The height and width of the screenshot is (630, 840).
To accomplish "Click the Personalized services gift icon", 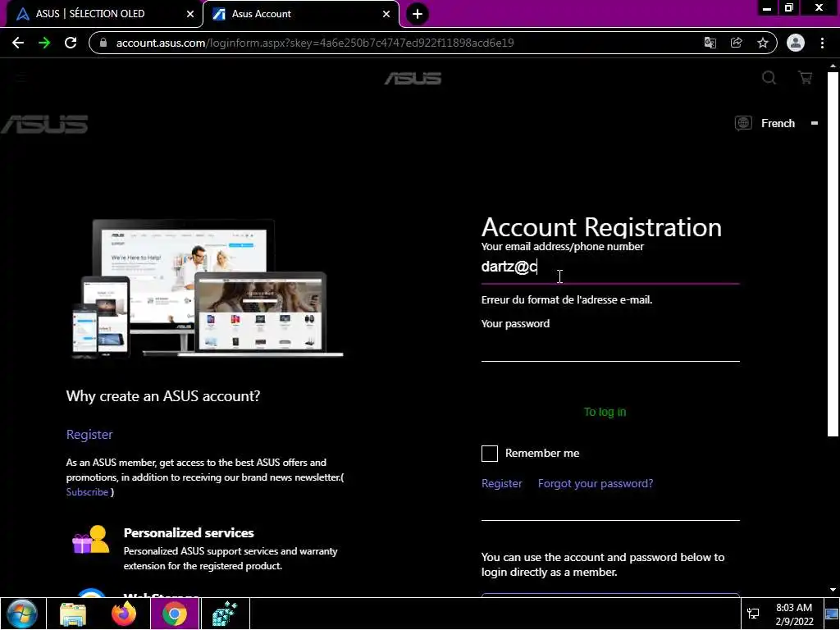I will (x=90, y=540).
